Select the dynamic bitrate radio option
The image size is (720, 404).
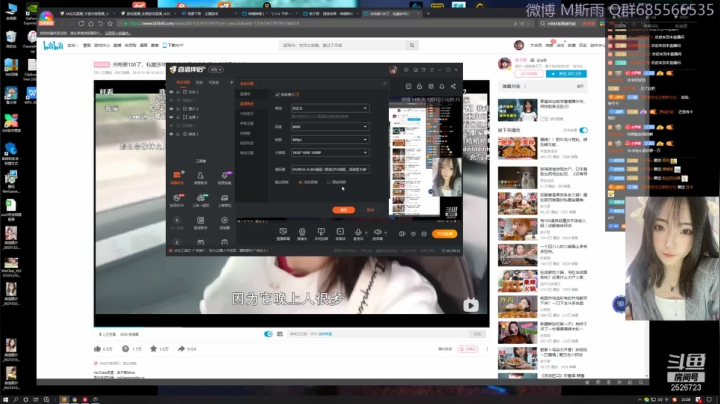point(300,182)
